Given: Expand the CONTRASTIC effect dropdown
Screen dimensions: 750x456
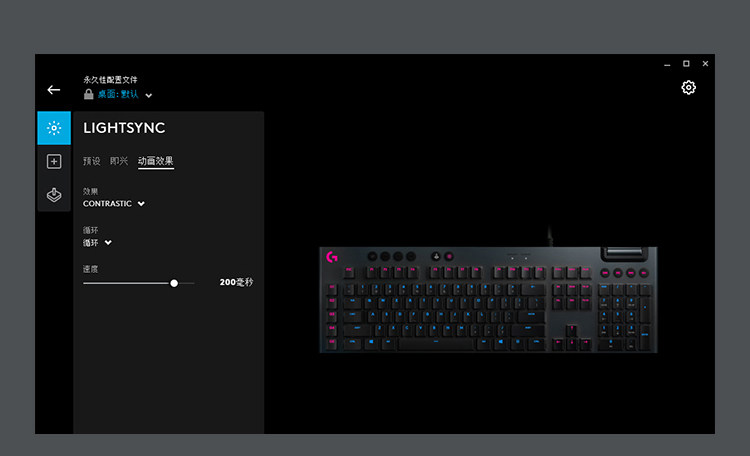Looking at the screenshot, I should 114,203.
